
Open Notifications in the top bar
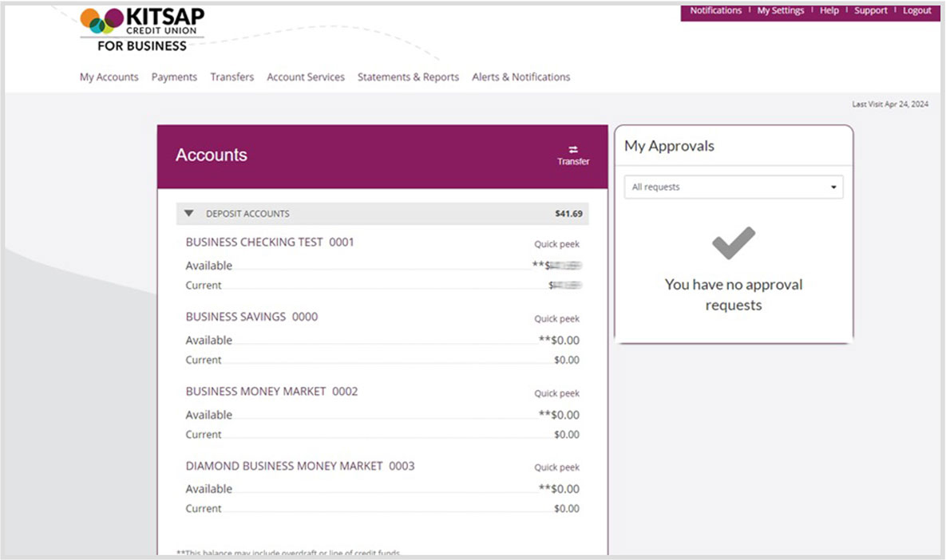(715, 10)
